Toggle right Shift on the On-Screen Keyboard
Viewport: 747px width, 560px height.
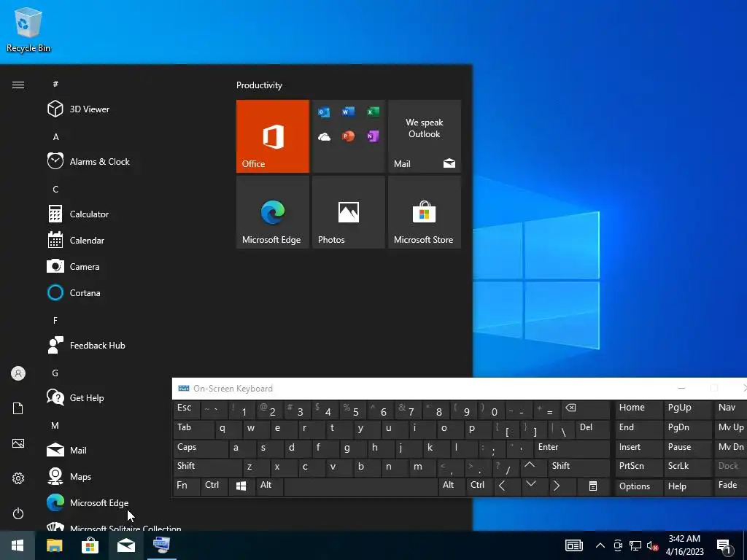pos(578,467)
